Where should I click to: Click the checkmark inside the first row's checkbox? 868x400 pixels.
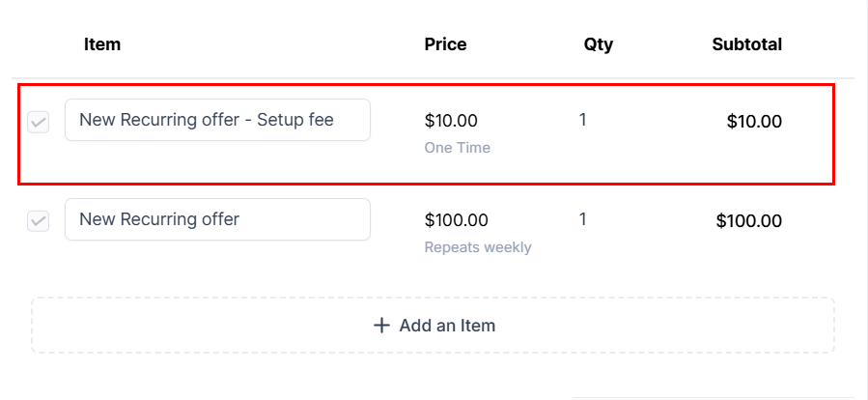point(39,123)
